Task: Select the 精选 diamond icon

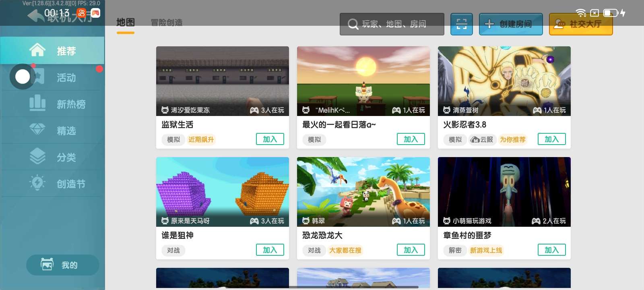Action: click(37, 130)
